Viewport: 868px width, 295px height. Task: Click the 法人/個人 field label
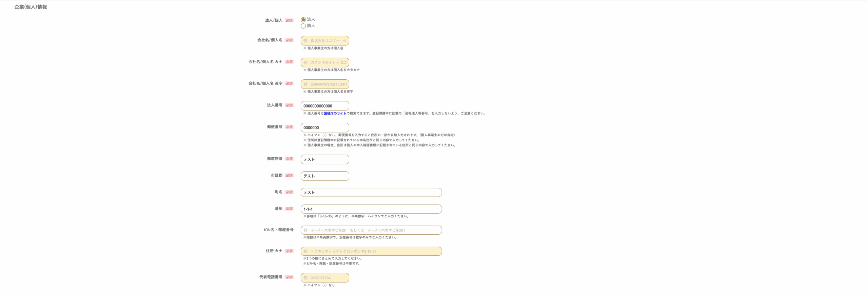[273, 20]
